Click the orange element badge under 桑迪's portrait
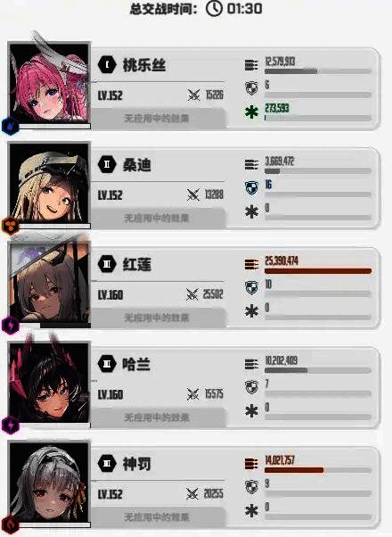 click(x=10, y=226)
